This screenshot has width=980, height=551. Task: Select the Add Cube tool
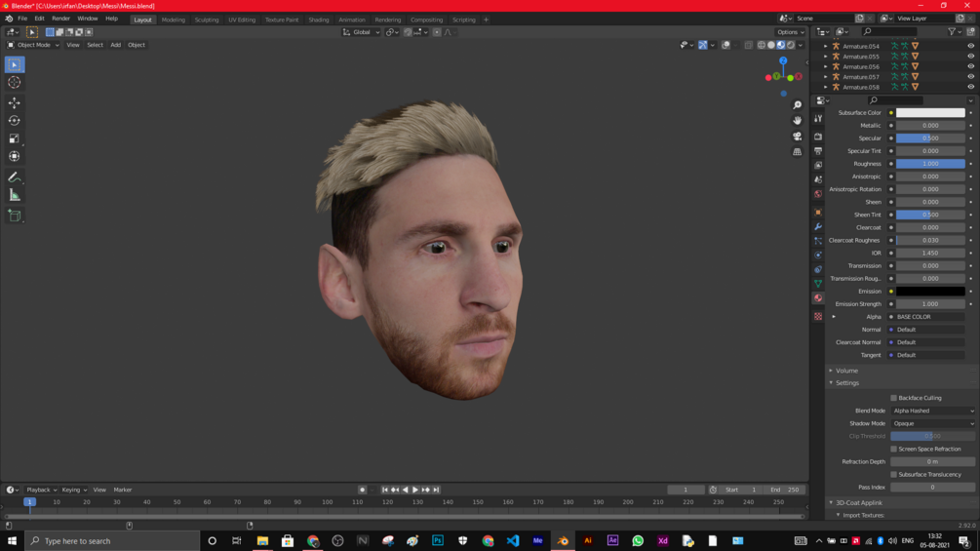tap(15, 216)
